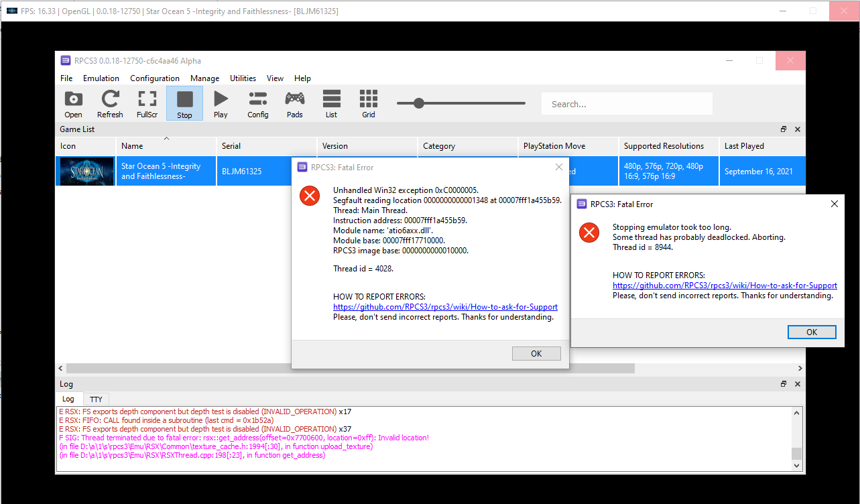
Task: Click the Search input field
Action: (627, 104)
